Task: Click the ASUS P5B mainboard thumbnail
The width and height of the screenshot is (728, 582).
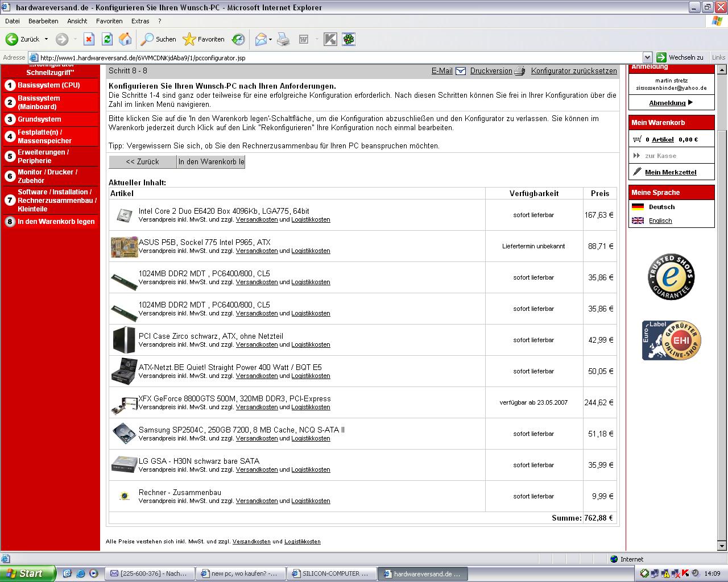Action: pos(124,247)
